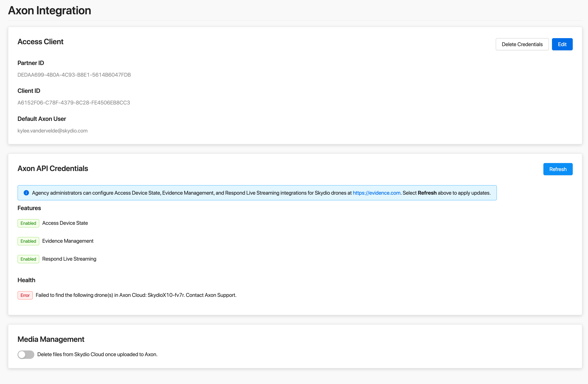The height and width of the screenshot is (384, 588).
Task: Click the Axon API Credentials heading
Action: pyautogui.click(x=53, y=168)
